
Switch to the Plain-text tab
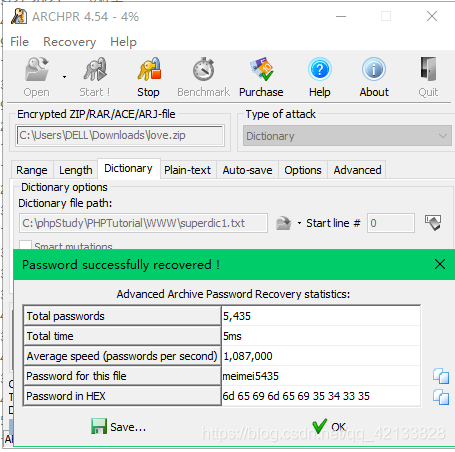click(x=187, y=170)
